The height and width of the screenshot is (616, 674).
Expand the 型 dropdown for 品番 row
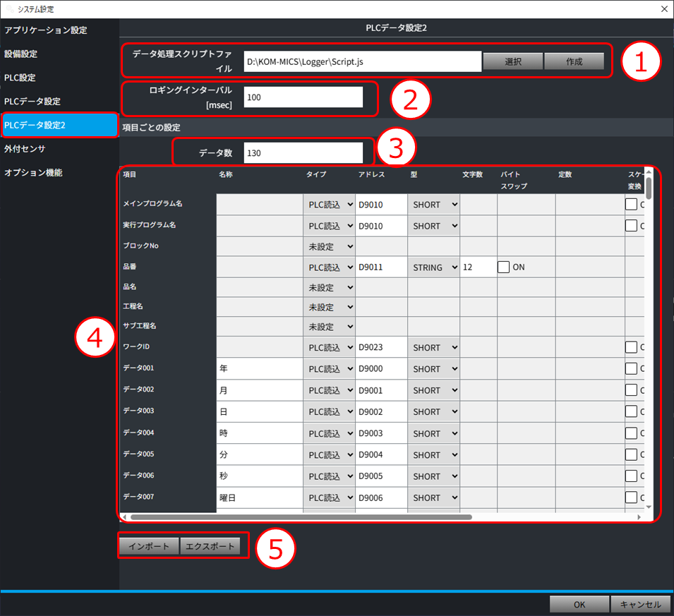pyautogui.click(x=433, y=267)
